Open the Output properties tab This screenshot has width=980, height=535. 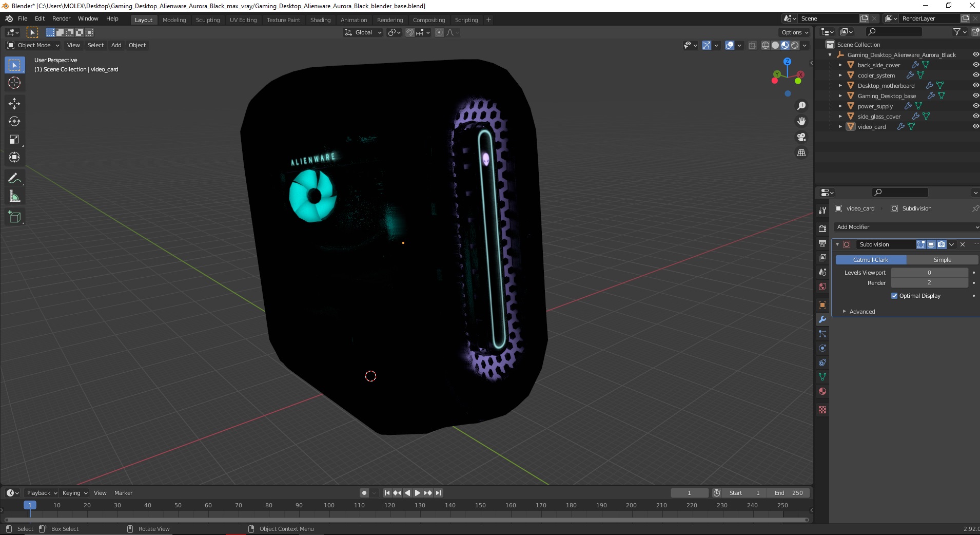pyautogui.click(x=822, y=243)
